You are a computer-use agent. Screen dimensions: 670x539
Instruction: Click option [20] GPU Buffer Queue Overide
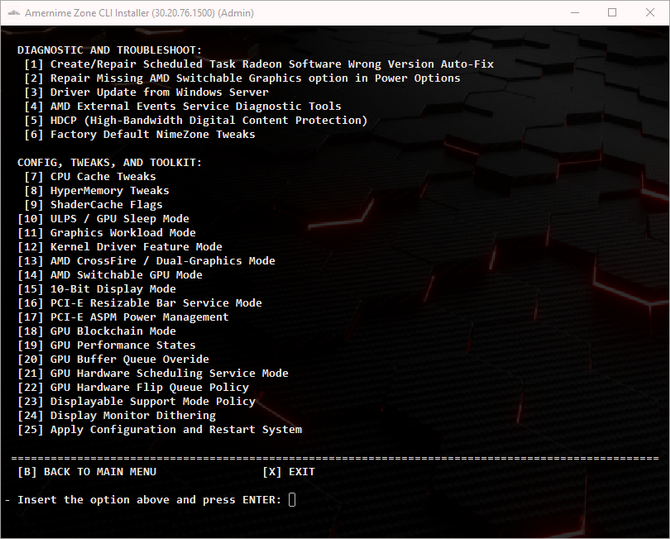coord(113,359)
